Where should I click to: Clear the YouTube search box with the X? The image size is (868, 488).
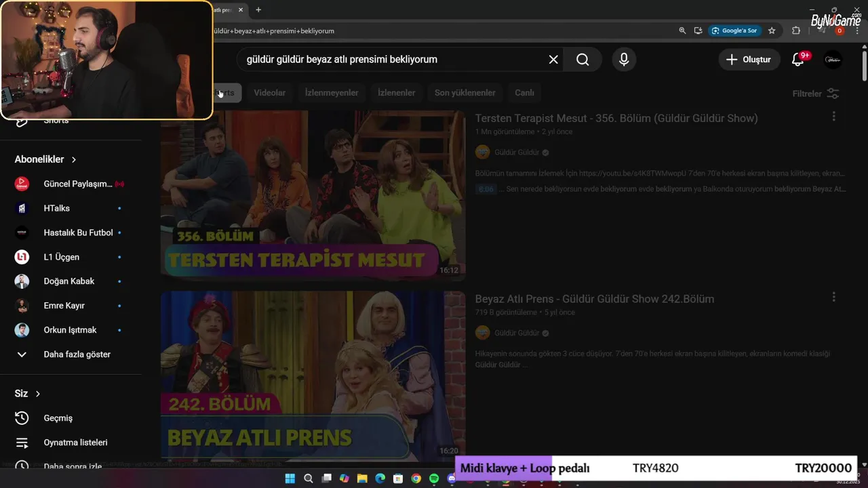tap(553, 60)
